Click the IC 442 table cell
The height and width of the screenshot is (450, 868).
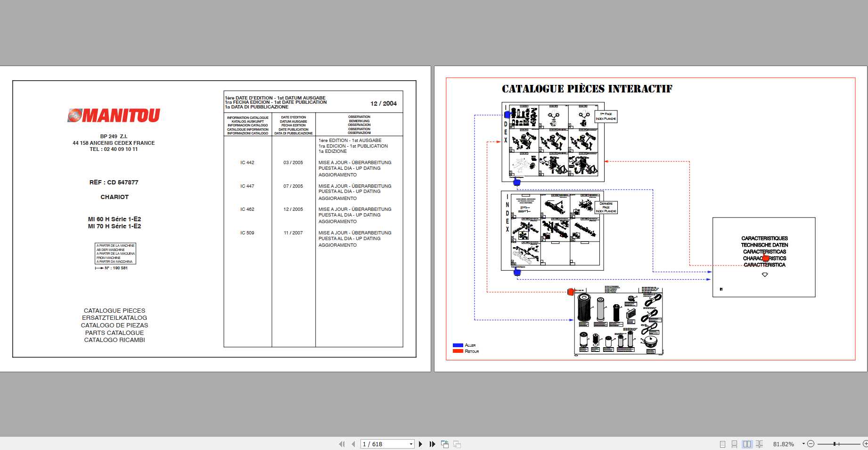(247, 163)
